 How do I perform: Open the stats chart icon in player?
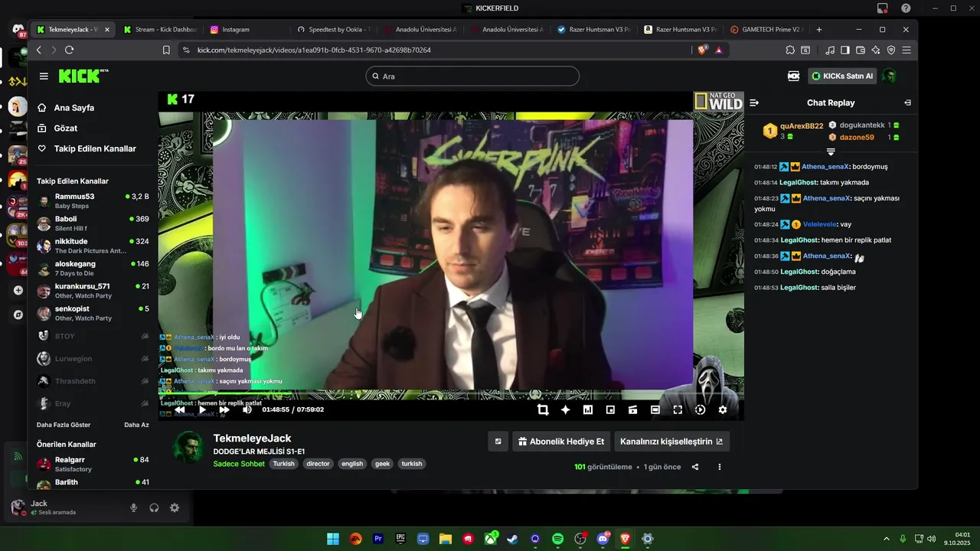click(588, 409)
